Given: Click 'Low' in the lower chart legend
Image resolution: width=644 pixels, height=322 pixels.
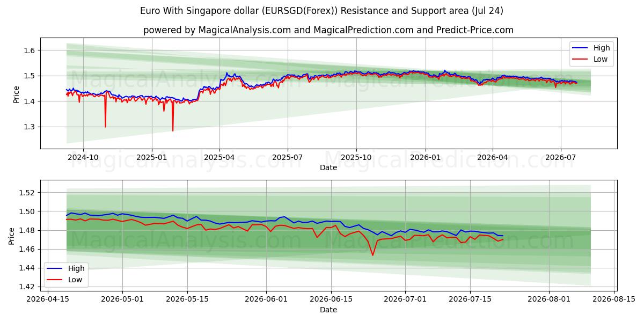Looking at the screenshot, I should click(x=75, y=280).
